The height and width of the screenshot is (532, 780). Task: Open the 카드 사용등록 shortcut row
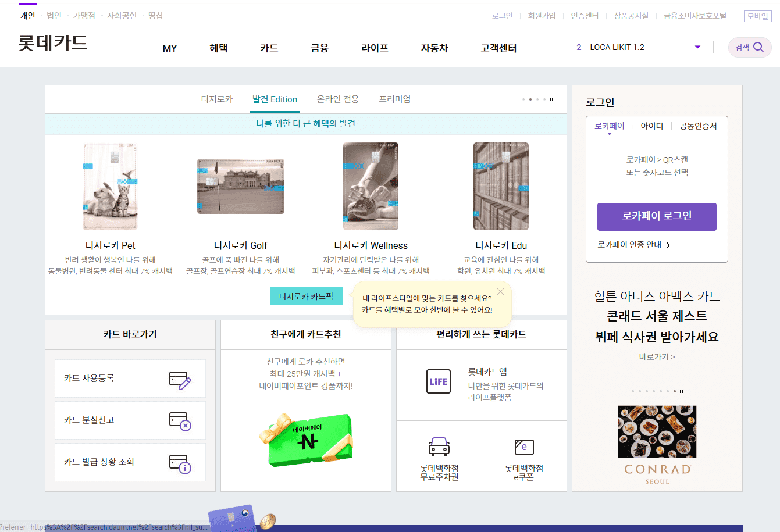pyautogui.click(x=130, y=379)
